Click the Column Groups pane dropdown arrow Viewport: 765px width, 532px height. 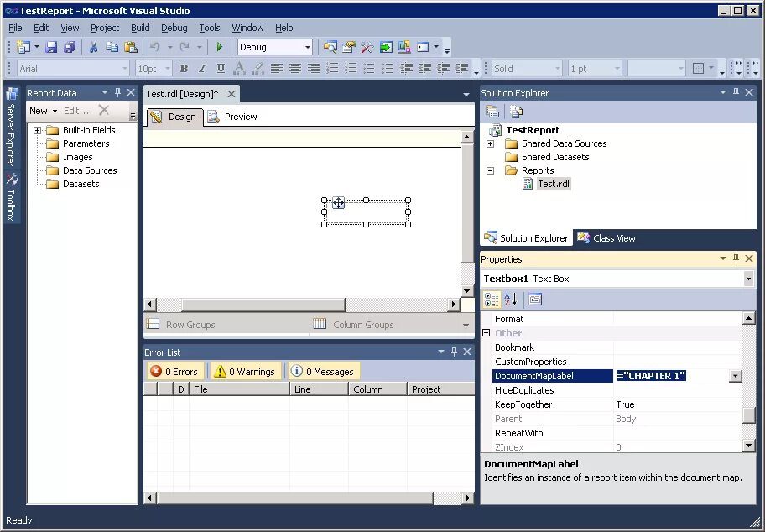[466, 325]
